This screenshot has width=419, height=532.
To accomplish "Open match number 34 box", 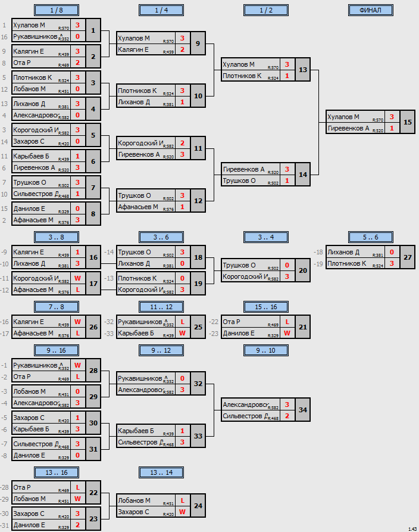I will [303, 410].
